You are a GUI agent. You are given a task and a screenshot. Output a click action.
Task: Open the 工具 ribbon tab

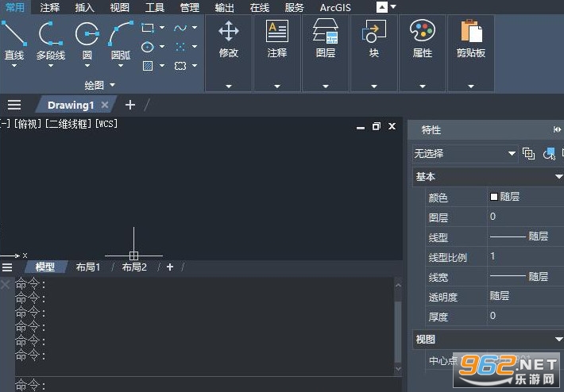coord(155,7)
